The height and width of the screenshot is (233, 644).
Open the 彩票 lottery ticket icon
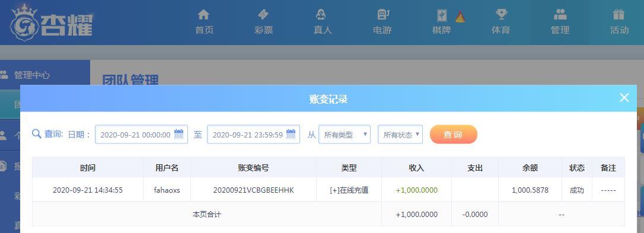pyautogui.click(x=263, y=15)
